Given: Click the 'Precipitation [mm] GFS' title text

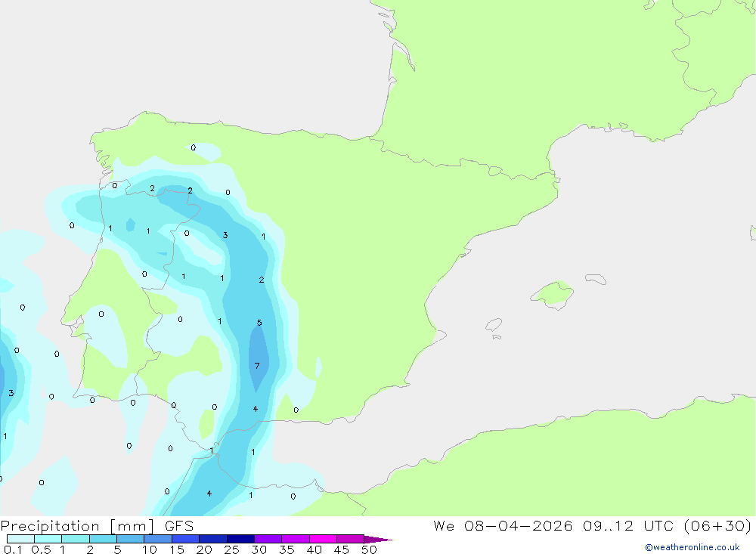Looking at the screenshot, I should pos(97,525).
